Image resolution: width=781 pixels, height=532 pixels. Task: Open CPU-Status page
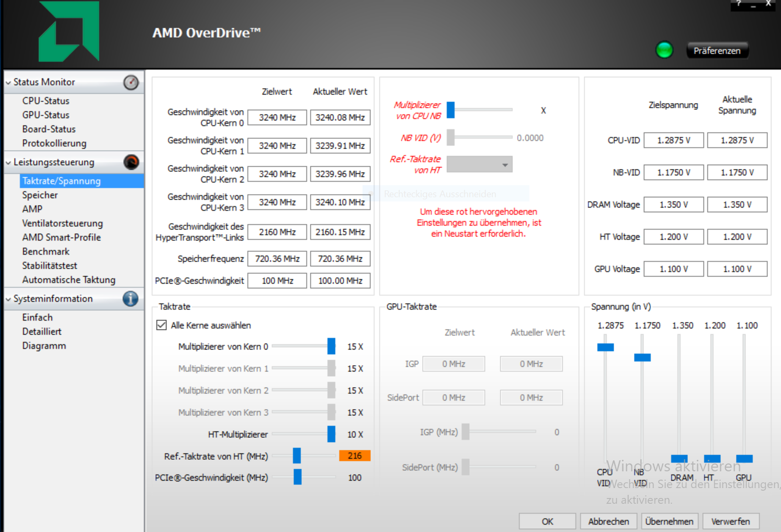[x=46, y=101]
